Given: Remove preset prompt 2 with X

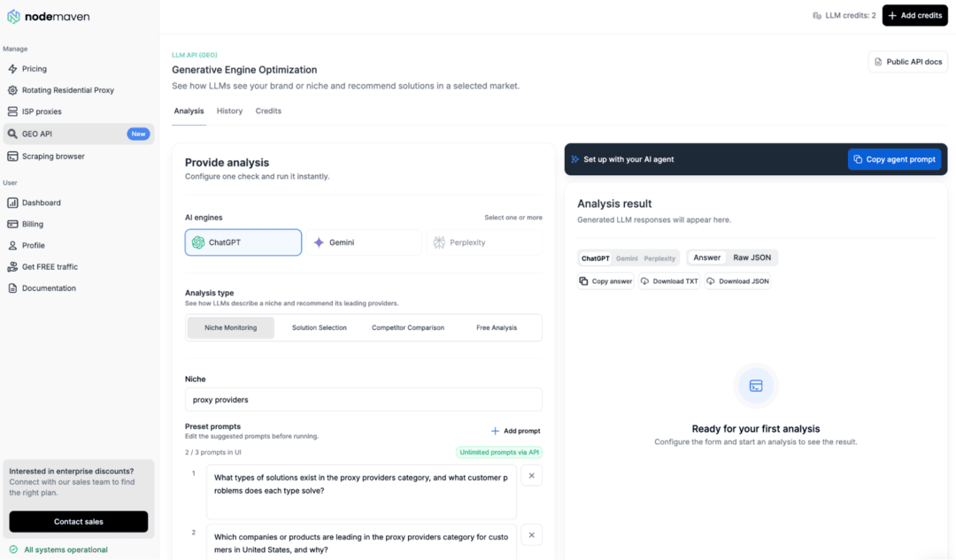Looking at the screenshot, I should (532, 535).
